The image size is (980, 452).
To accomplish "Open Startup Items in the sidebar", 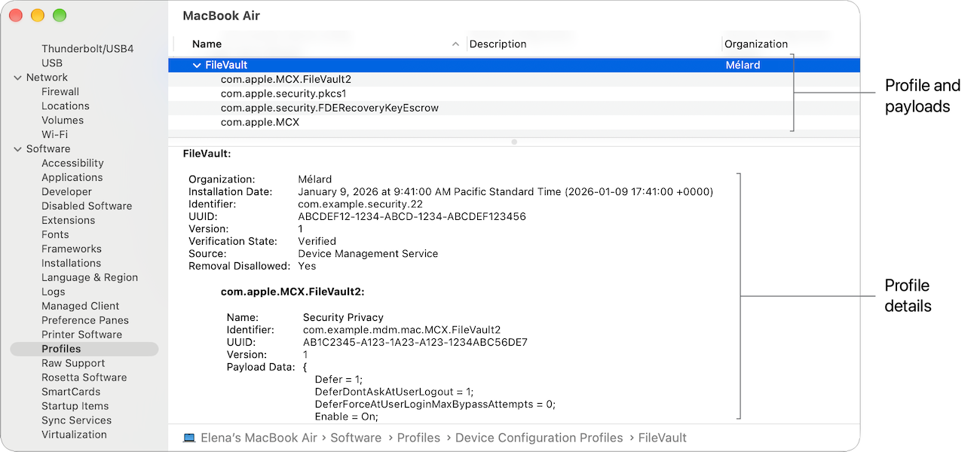I will click(75, 407).
